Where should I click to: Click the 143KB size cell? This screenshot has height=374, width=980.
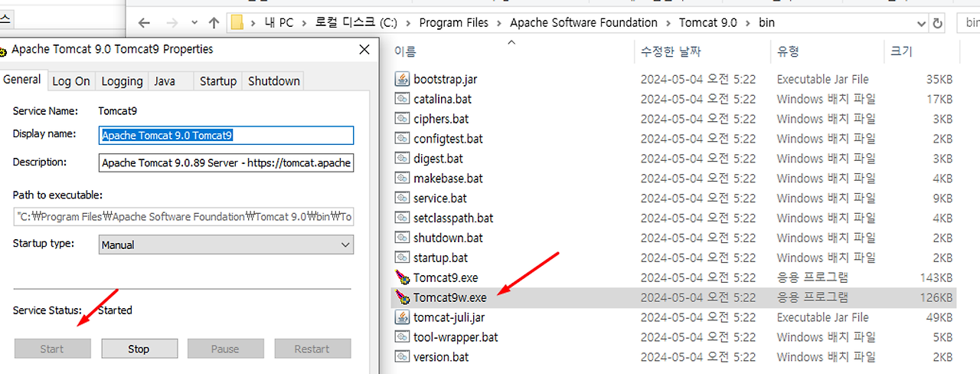point(937,277)
